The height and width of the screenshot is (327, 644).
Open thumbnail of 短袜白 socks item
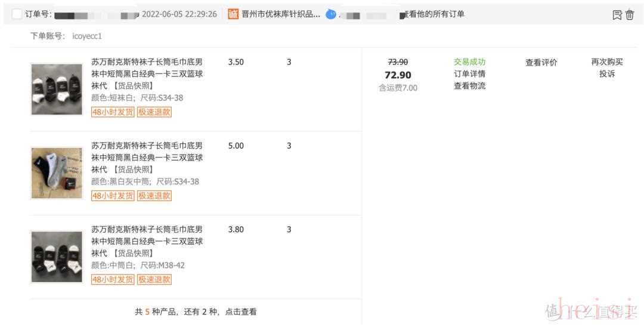click(57, 89)
